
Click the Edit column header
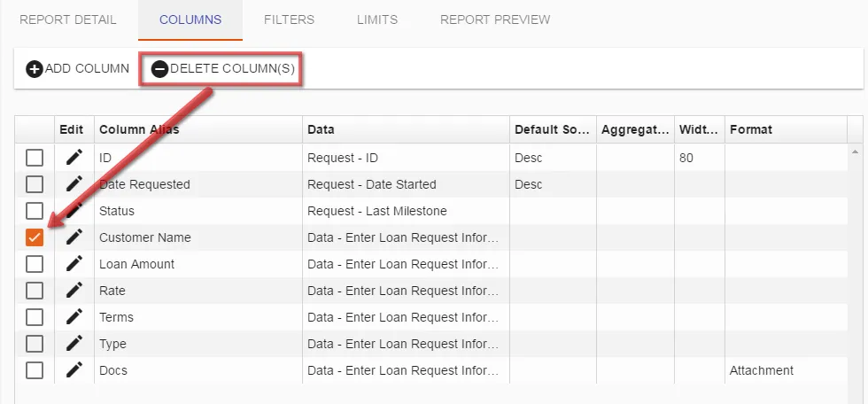click(x=74, y=129)
